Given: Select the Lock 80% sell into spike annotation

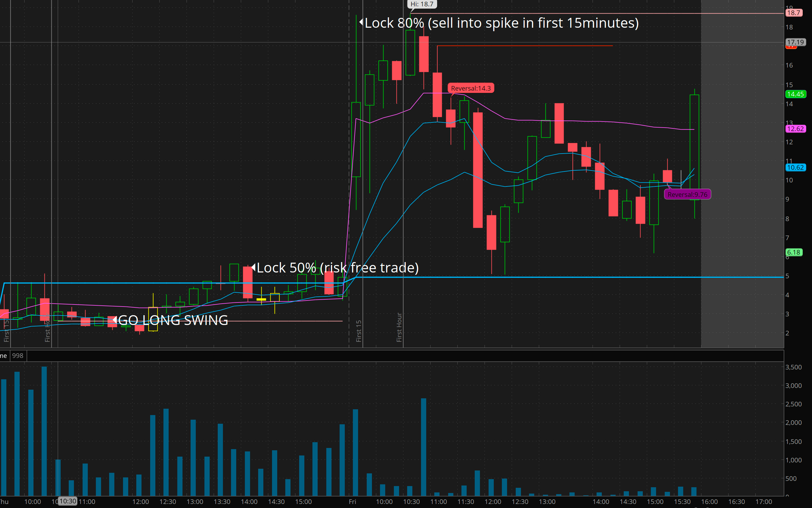Looking at the screenshot, I should click(502, 23).
